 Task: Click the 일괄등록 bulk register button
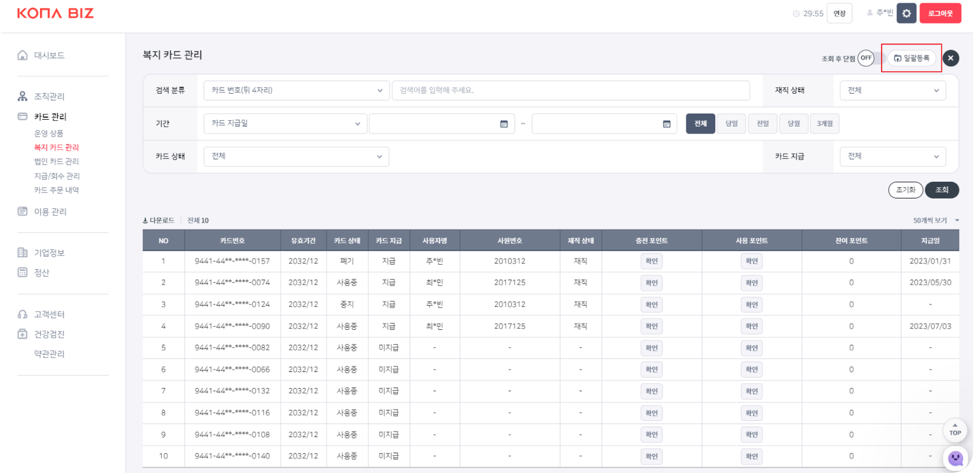click(x=912, y=58)
